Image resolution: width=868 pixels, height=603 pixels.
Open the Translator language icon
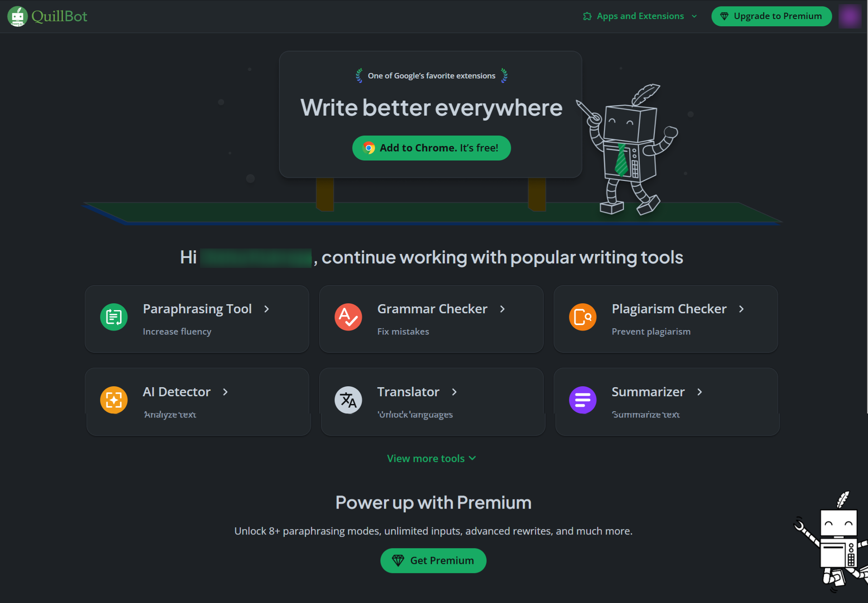(x=348, y=400)
